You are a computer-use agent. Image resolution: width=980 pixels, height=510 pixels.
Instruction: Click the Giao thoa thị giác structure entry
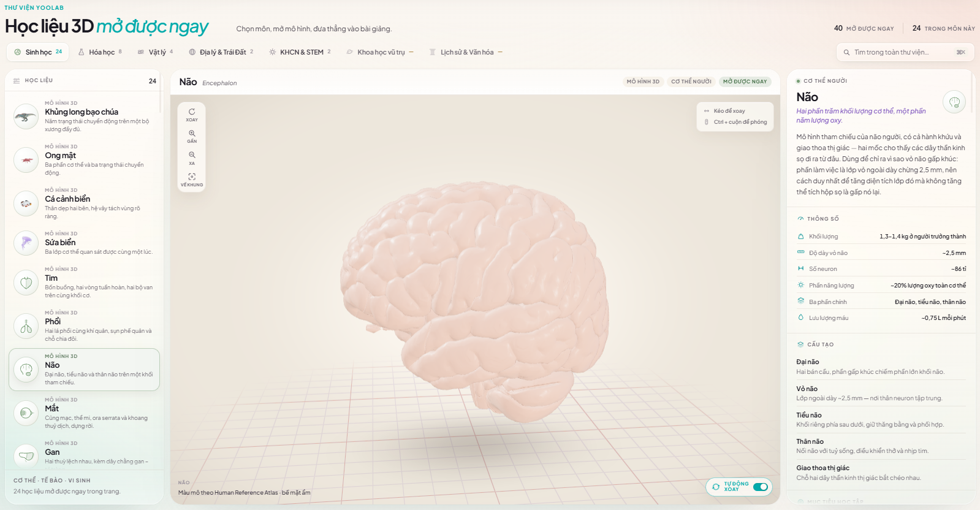tap(881, 473)
